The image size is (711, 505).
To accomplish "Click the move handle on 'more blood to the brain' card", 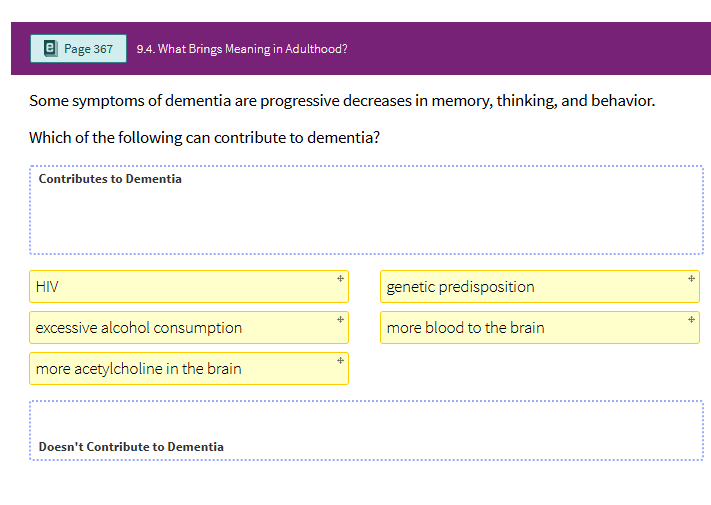I will (x=691, y=319).
